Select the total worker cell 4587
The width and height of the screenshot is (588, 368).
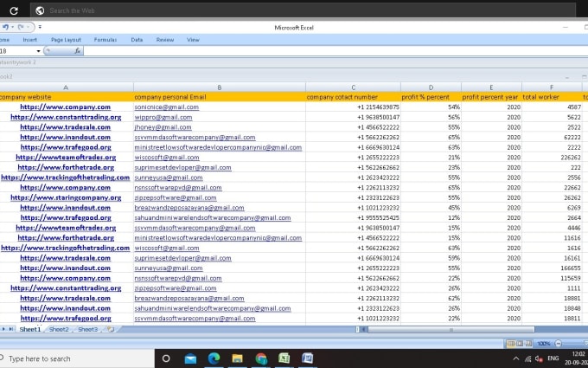(x=552, y=107)
